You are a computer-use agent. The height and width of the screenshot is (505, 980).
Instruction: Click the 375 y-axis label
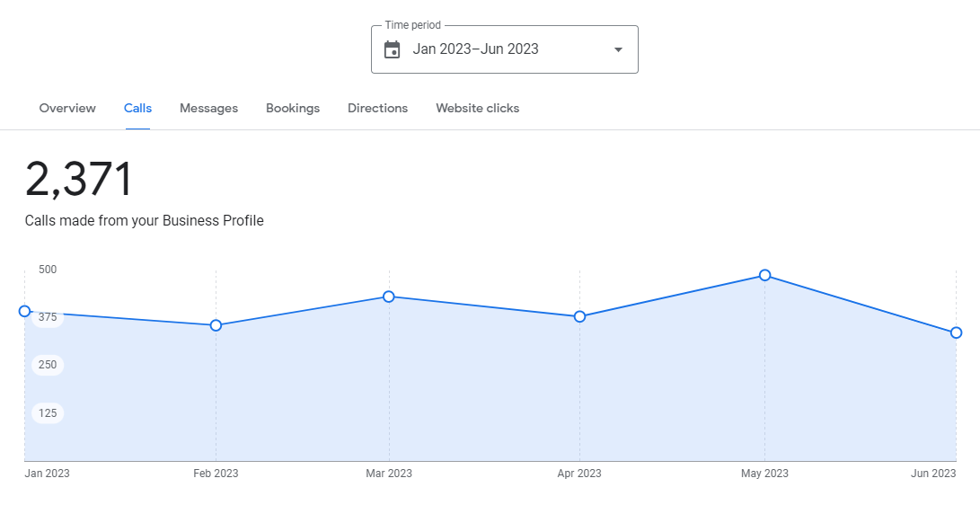point(48,317)
